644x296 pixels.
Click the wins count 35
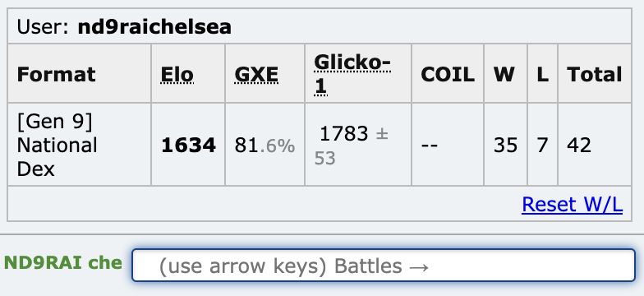[505, 145]
